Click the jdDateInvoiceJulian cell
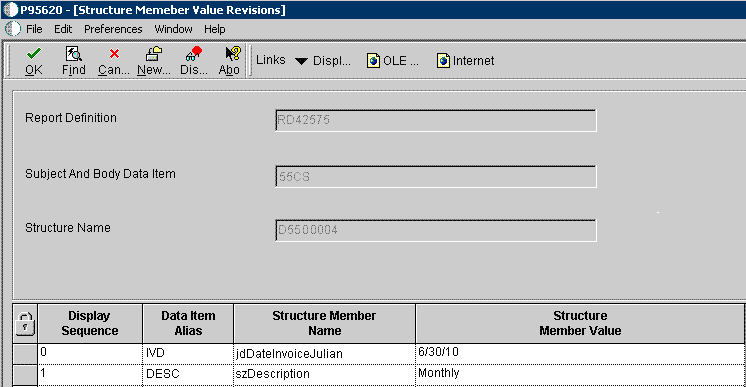The height and width of the screenshot is (387, 746). (324, 354)
